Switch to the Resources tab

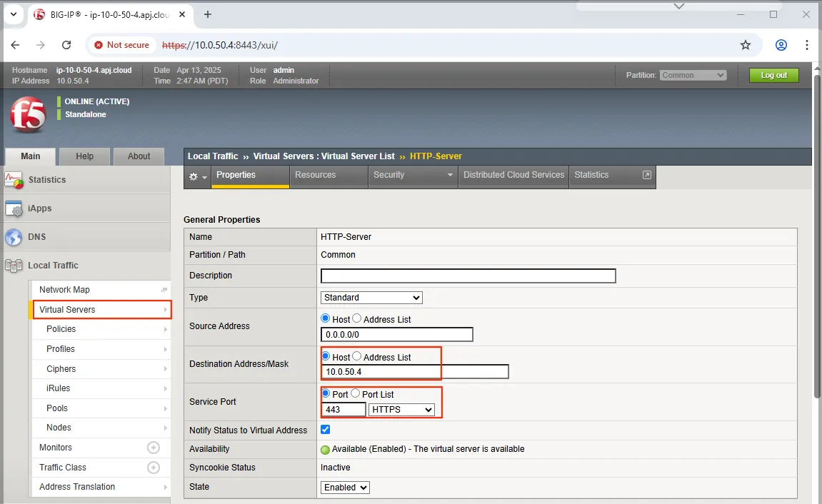pos(315,175)
